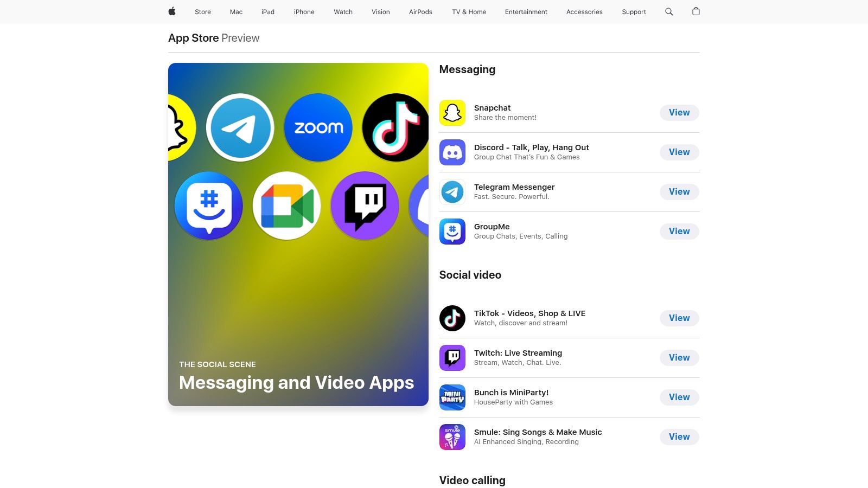Open the Store menu item
This screenshot has height=488, width=868.
point(203,12)
